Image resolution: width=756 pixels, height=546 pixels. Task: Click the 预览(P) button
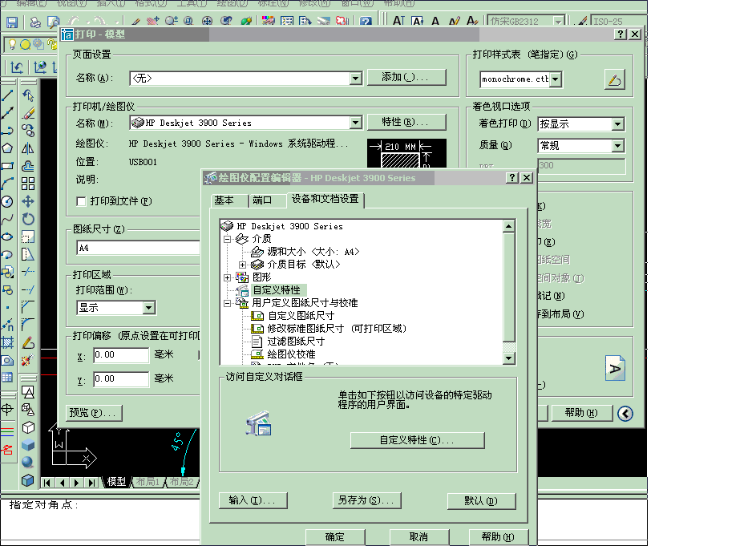pos(94,413)
